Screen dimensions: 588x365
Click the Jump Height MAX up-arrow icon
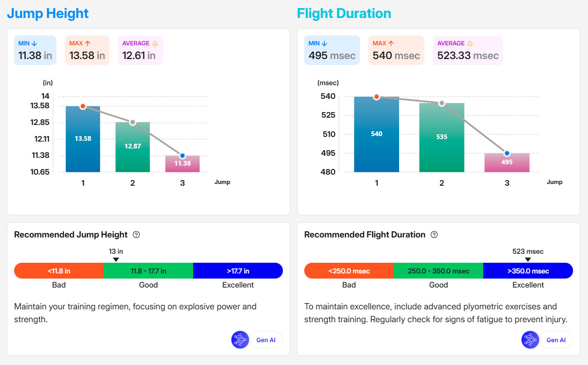point(88,43)
